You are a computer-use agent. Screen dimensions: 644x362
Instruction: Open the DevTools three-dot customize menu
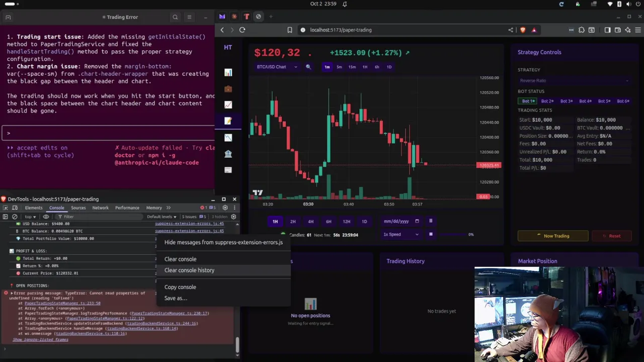tap(234, 208)
